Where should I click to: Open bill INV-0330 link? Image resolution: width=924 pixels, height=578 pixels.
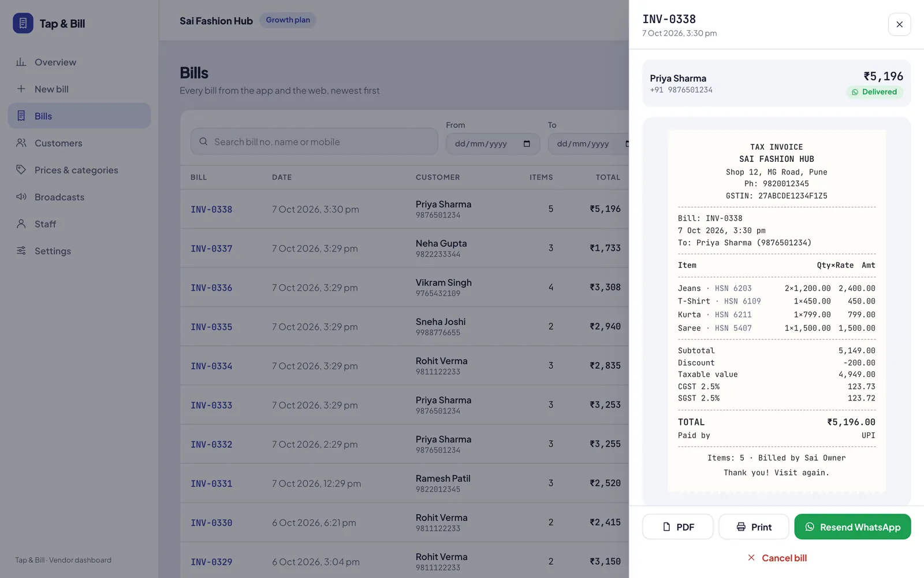(x=211, y=523)
